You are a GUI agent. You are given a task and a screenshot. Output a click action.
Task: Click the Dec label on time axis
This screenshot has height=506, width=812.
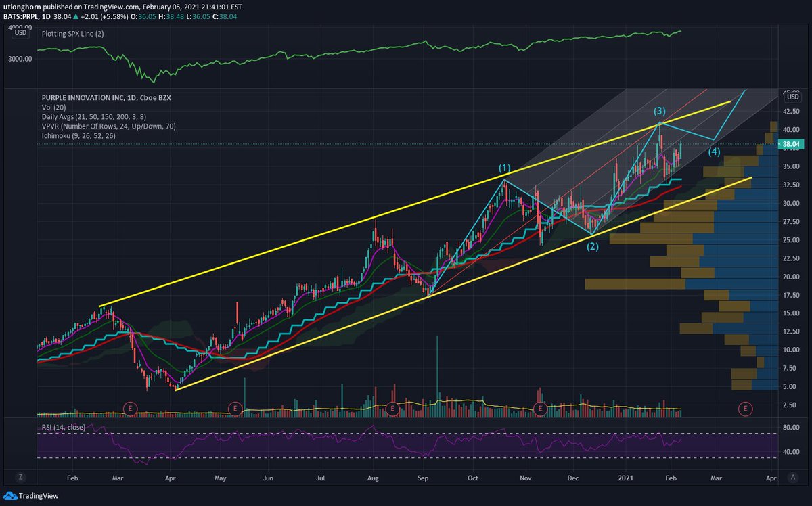pos(572,476)
